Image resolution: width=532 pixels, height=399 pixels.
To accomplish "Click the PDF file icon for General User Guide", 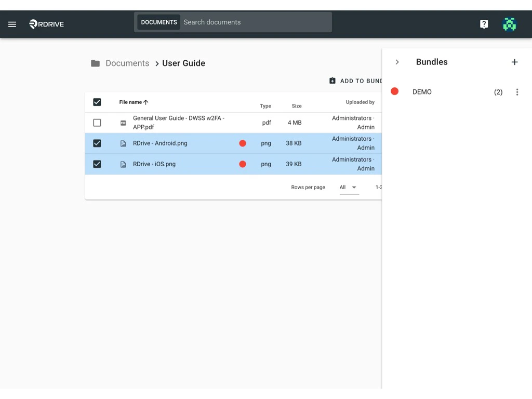I will pos(123,123).
